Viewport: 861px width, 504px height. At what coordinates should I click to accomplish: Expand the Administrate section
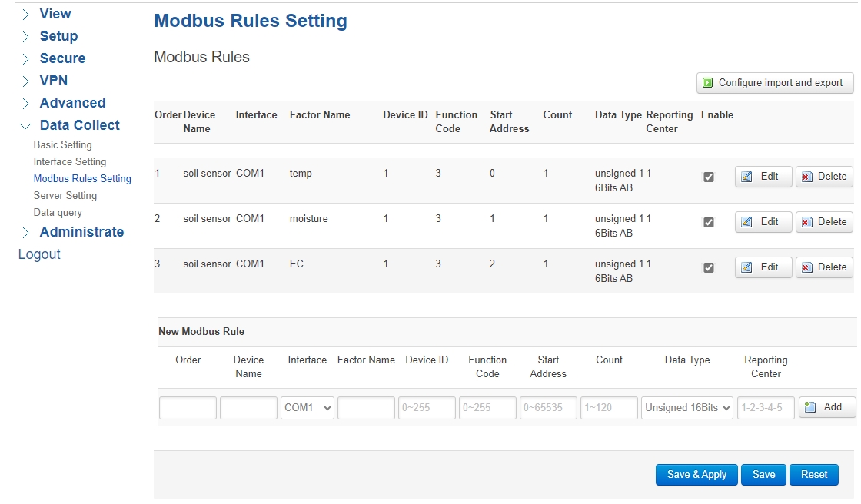click(x=81, y=232)
